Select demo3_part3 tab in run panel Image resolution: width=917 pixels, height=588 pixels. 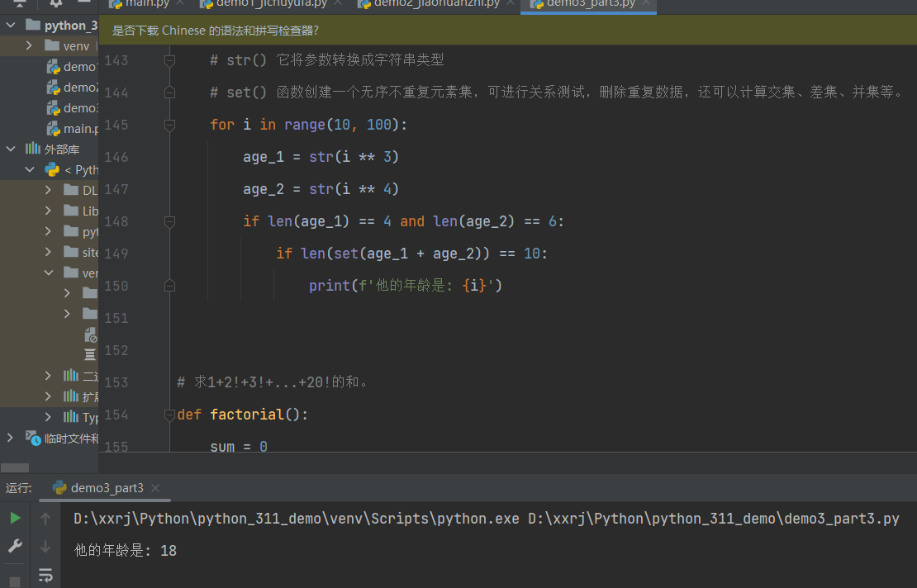pos(106,488)
